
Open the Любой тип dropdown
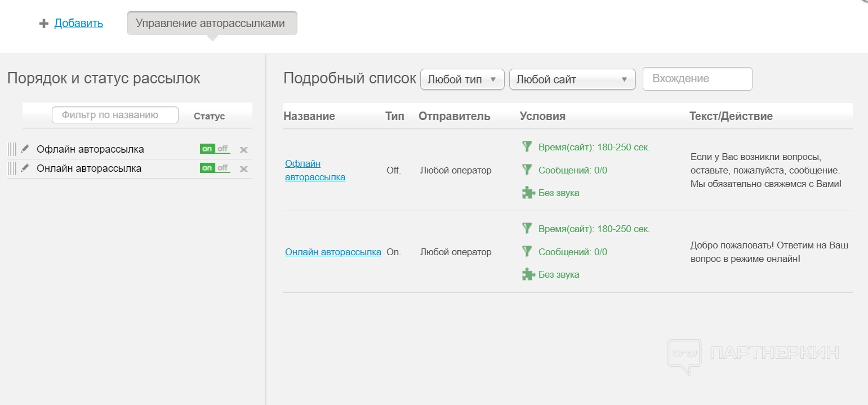pos(462,79)
